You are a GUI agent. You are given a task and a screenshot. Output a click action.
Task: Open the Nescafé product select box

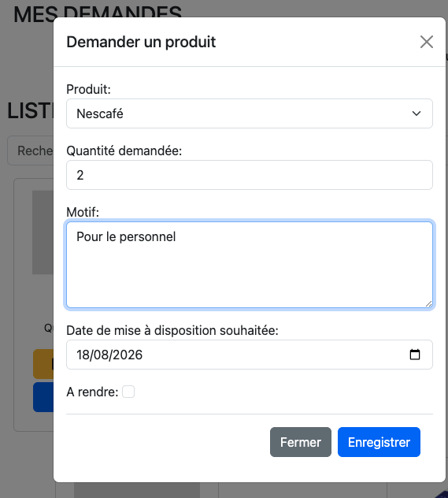pyautogui.click(x=250, y=113)
